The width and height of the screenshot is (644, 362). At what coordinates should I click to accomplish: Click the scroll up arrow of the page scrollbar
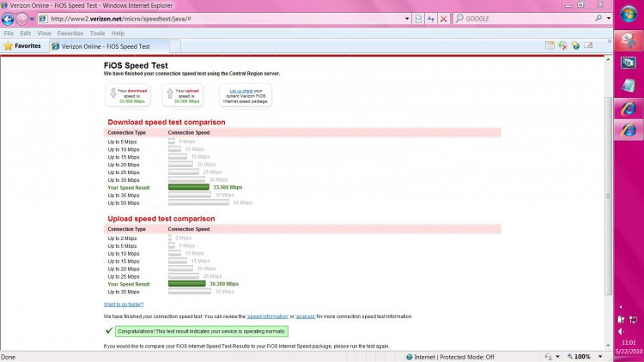pyautogui.click(x=608, y=60)
